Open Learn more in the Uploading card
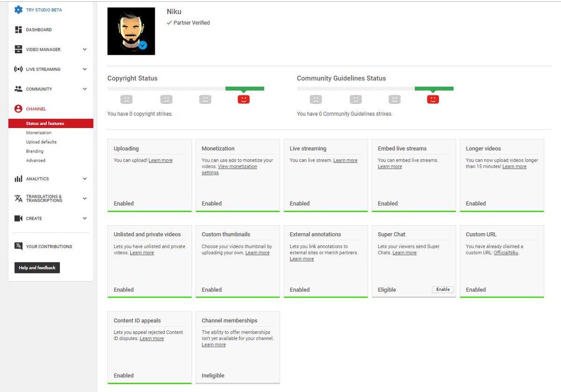Viewport: 561px width, 392px height. (x=160, y=160)
